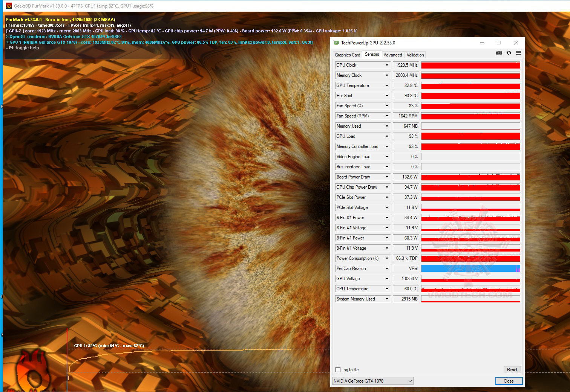
Task: Click the FurMark title bar app icon
Action: coord(9,6)
